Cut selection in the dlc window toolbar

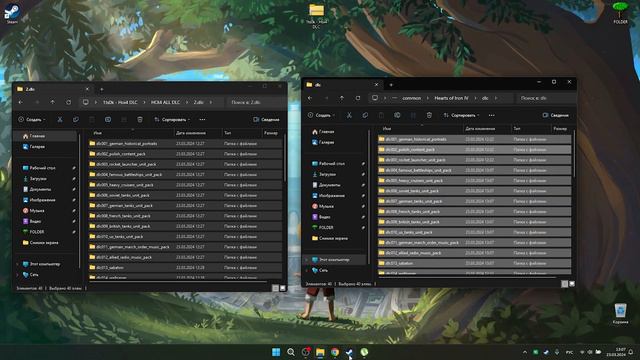click(x=349, y=116)
